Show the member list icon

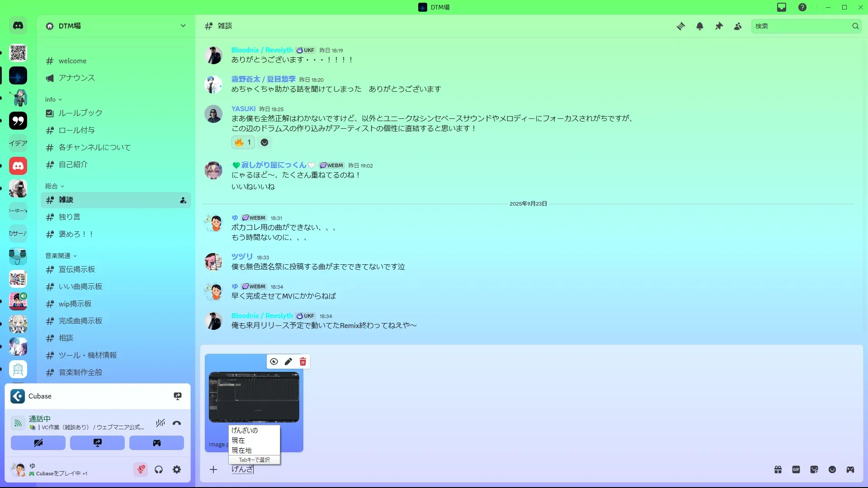click(x=738, y=26)
